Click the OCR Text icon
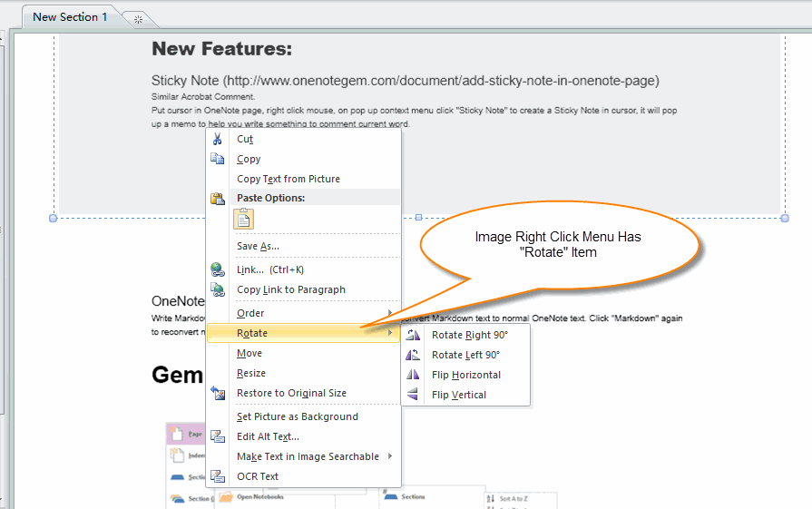 218,476
